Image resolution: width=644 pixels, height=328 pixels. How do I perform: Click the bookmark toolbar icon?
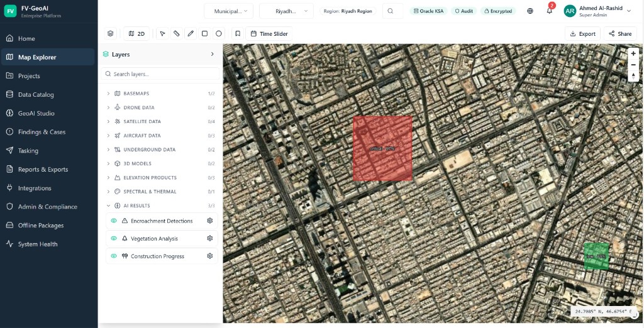237,34
